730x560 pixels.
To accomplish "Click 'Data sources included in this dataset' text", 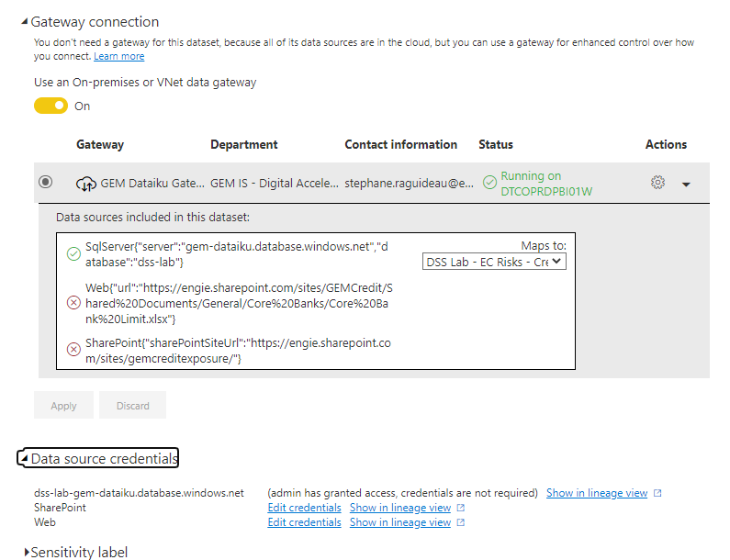I will [x=152, y=218].
